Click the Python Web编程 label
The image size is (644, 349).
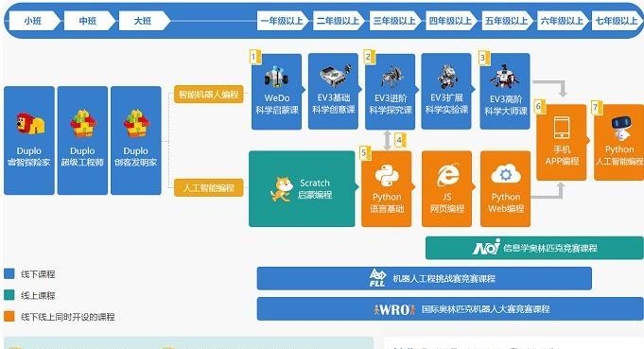pos(506,202)
